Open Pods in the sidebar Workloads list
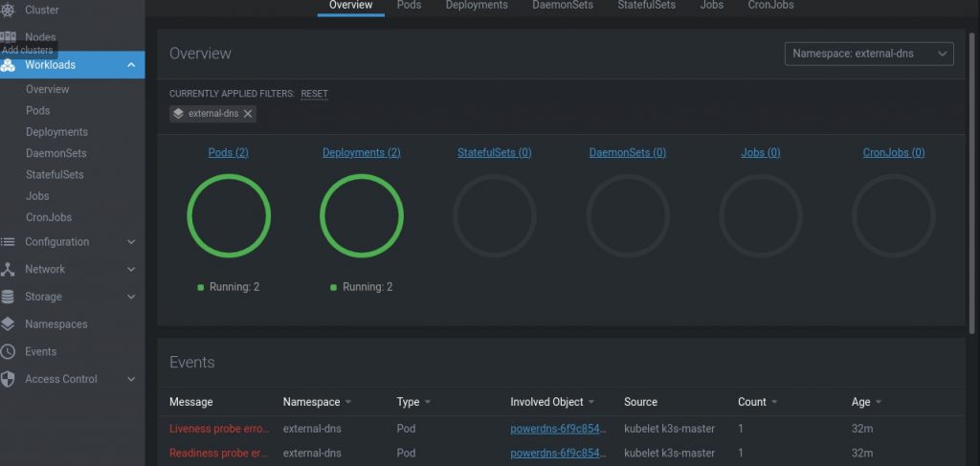This screenshot has width=980, height=466. [37, 111]
